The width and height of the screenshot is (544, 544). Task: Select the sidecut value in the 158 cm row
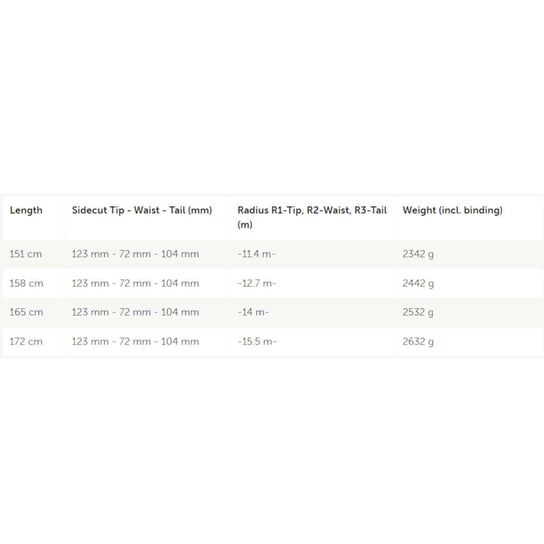coord(135,283)
